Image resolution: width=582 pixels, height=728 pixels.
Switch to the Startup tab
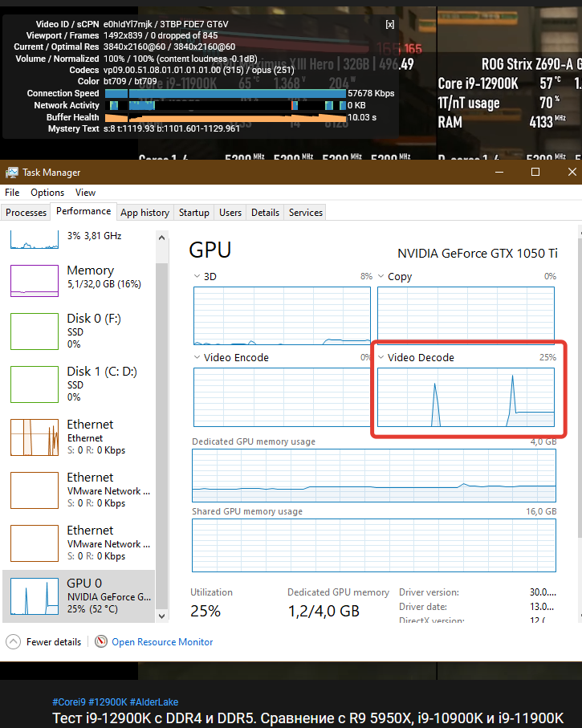point(194,212)
